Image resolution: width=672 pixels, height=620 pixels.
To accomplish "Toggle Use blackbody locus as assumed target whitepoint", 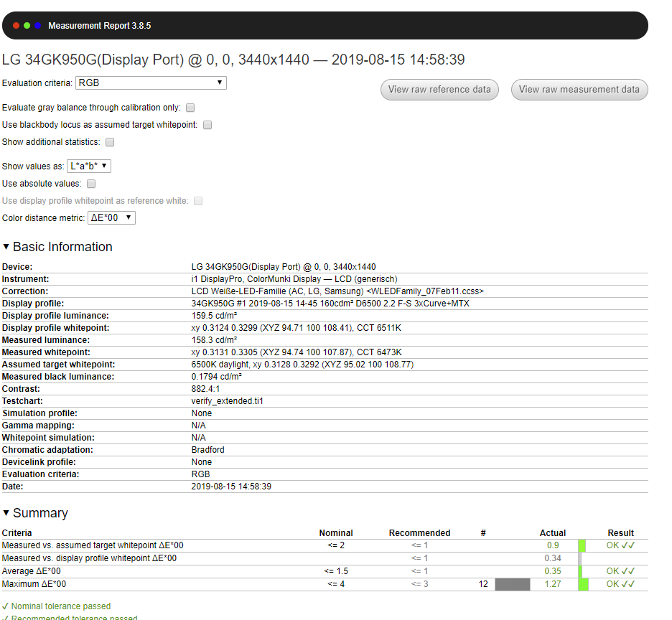I will point(207,125).
